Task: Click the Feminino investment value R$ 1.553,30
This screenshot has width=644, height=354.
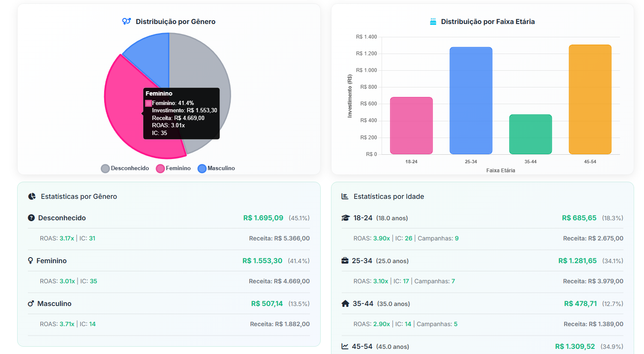Action: coord(262,261)
